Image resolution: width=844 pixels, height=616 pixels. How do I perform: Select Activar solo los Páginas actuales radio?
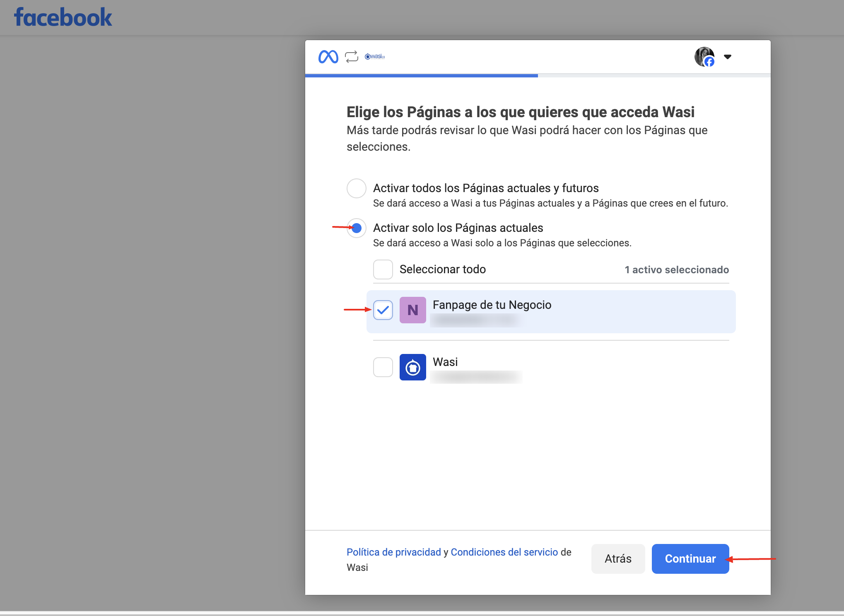click(356, 228)
